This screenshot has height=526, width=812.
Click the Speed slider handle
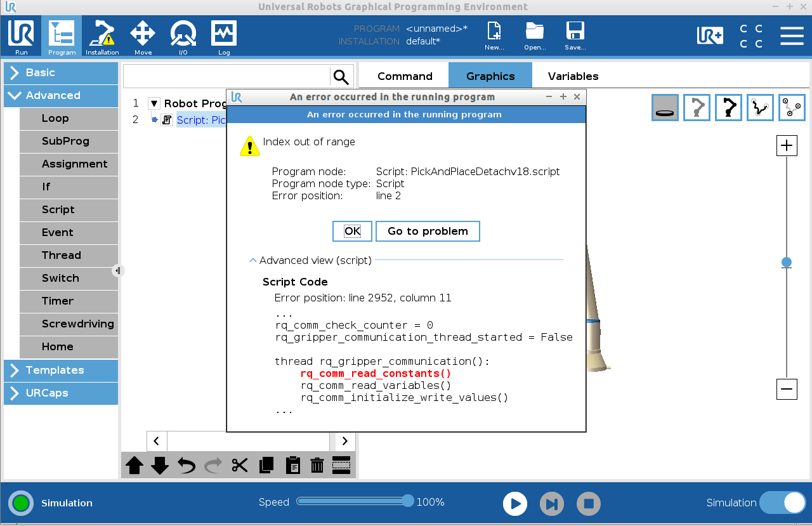pos(408,501)
